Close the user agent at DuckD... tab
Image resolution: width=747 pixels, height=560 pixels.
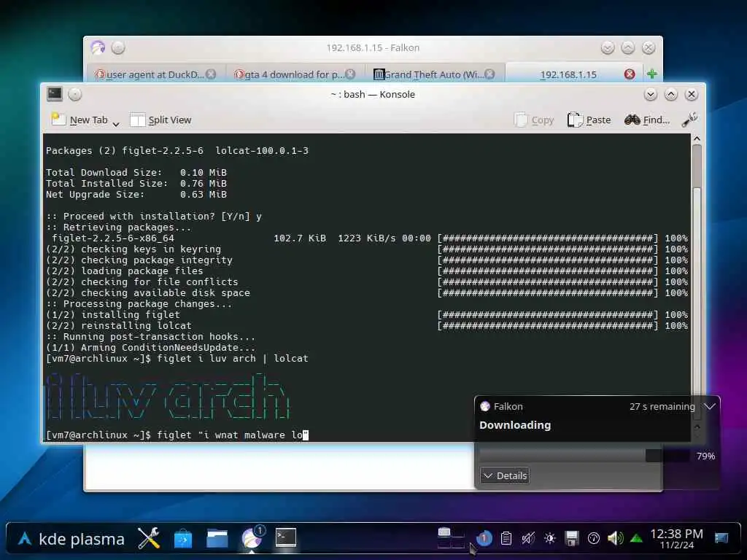[x=211, y=74]
